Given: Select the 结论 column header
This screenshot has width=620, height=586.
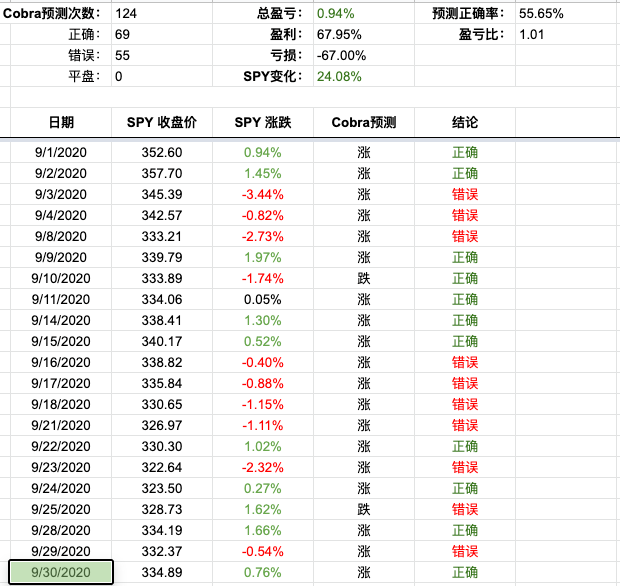Looking at the screenshot, I should pos(465,122).
